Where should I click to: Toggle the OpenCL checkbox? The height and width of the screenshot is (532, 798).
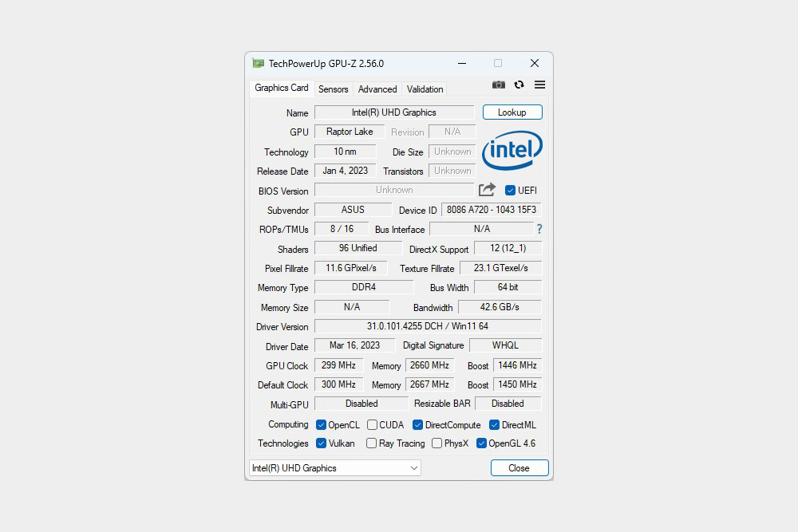tap(321, 424)
